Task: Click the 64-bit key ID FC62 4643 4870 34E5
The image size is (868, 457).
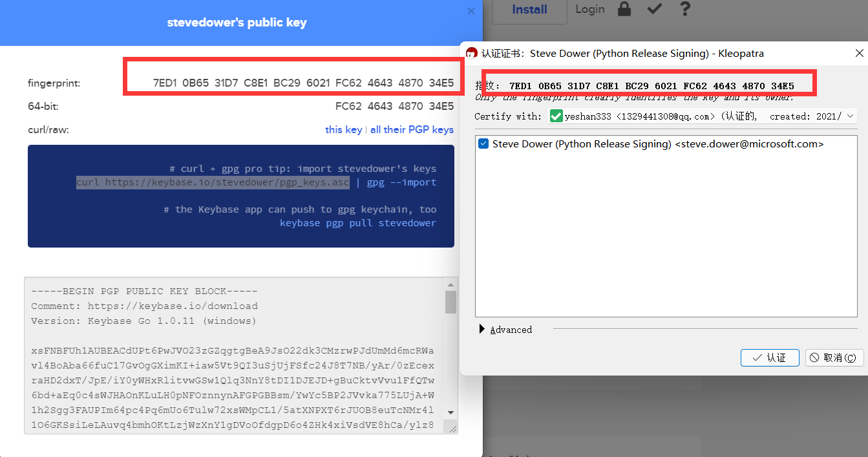Action: [394, 106]
